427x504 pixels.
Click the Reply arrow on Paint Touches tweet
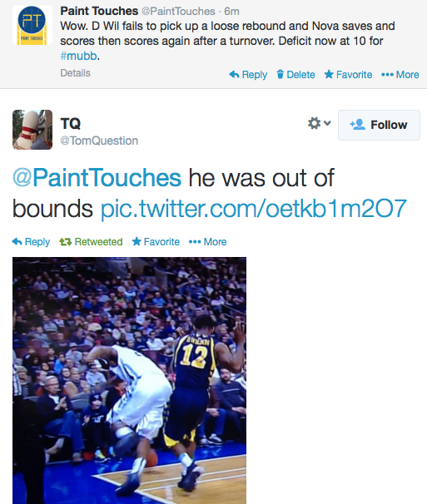248,75
